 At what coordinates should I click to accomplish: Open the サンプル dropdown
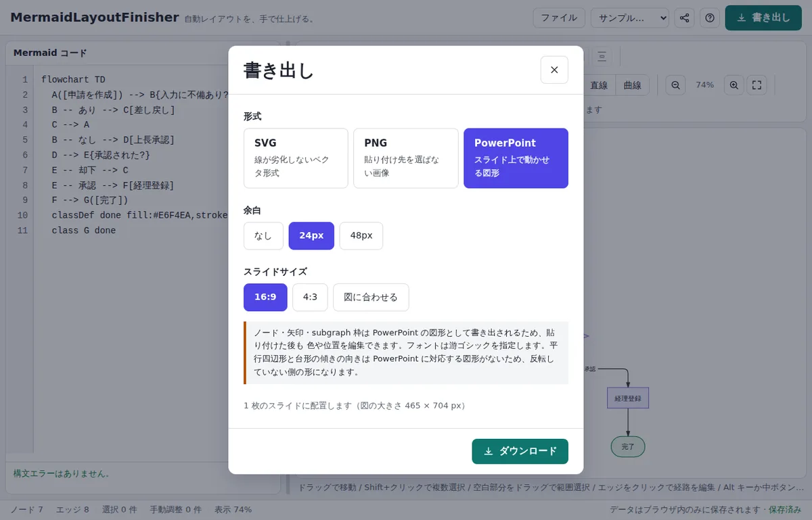click(630, 18)
